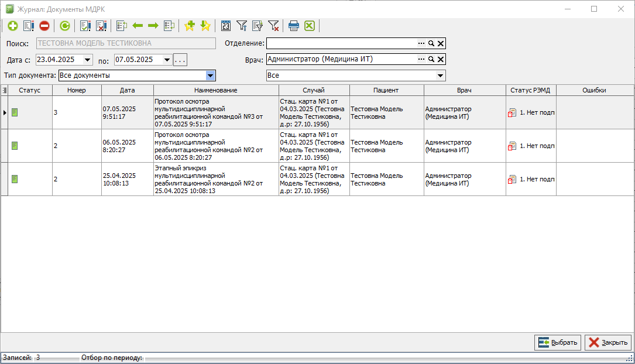635x364 pixels.
Task: Select the date cell 25.04.2025 10:08:13
Action: [x=127, y=179]
